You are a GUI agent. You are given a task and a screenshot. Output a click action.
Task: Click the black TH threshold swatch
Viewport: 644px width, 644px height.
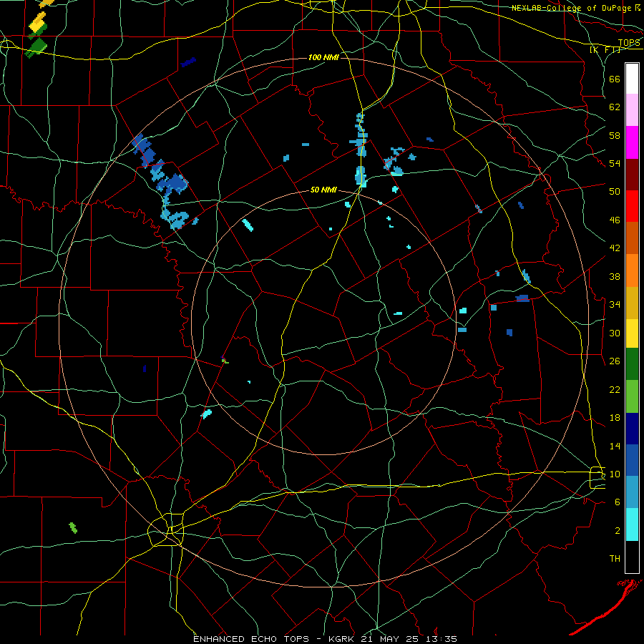[632, 557]
